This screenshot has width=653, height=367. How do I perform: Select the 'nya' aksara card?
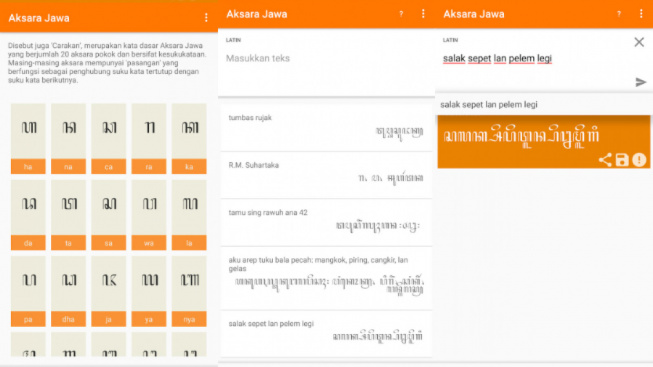point(189,291)
